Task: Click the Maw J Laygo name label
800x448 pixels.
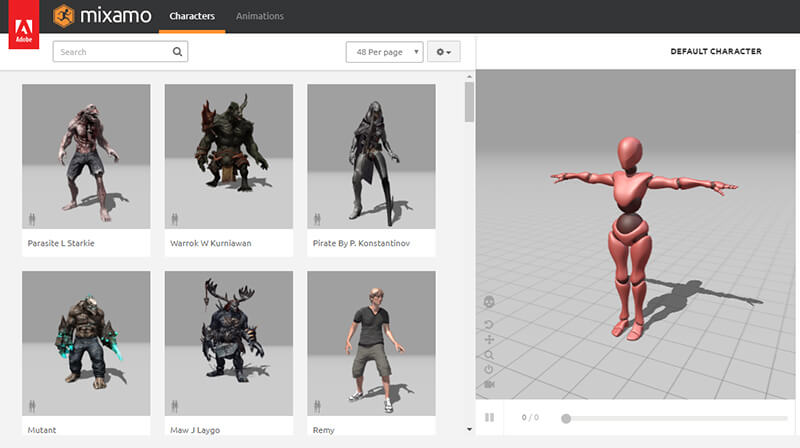Action: click(195, 430)
